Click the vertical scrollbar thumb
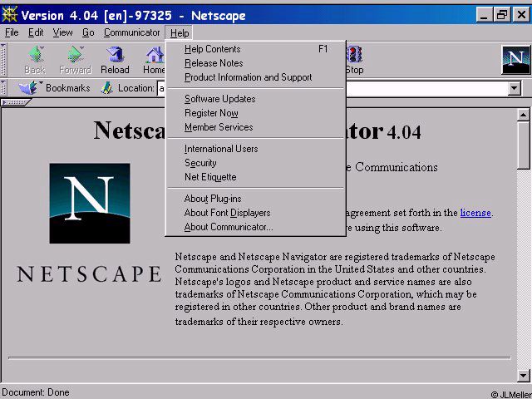 coord(523,145)
